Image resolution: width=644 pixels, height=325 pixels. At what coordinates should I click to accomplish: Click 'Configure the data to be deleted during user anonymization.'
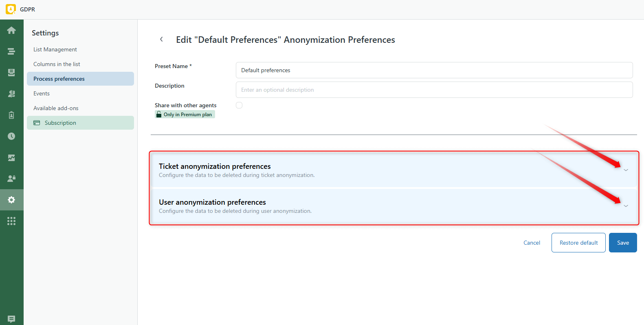pos(235,211)
